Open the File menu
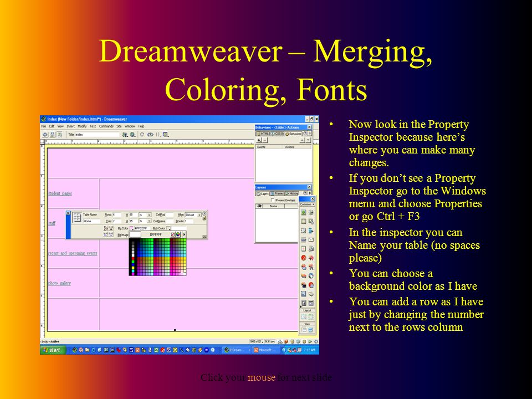 [x=43, y=126]
